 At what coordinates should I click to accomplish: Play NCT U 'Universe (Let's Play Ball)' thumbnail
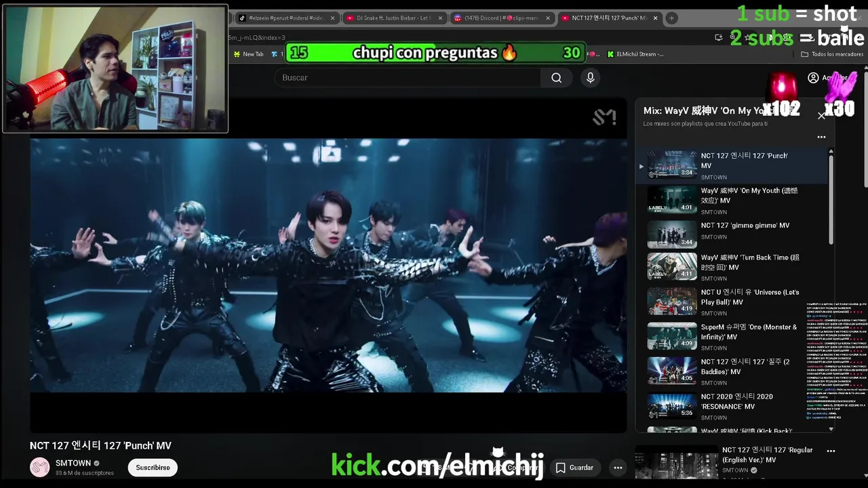(x=672, y=301)
